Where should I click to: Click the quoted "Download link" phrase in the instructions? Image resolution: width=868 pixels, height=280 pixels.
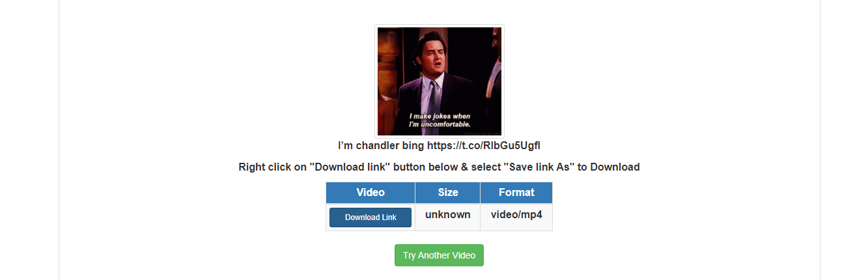349,167
